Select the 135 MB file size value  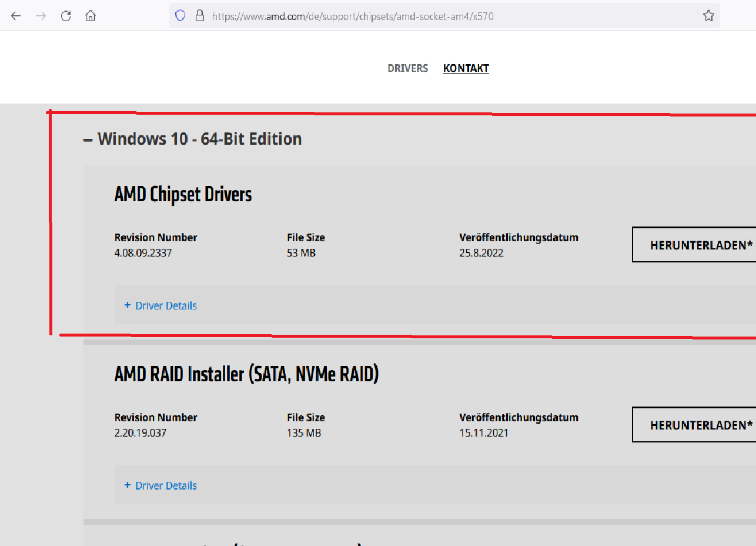click(x=304, y=433)
